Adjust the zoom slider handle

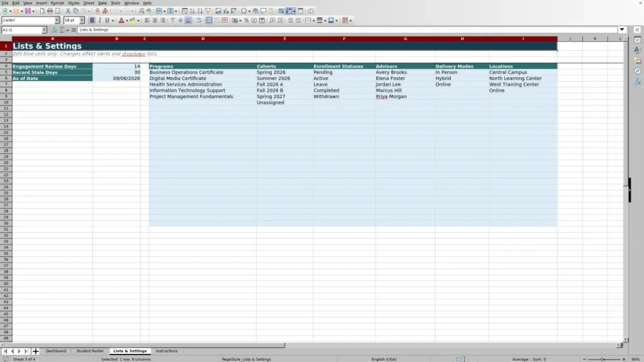(603, 359)
